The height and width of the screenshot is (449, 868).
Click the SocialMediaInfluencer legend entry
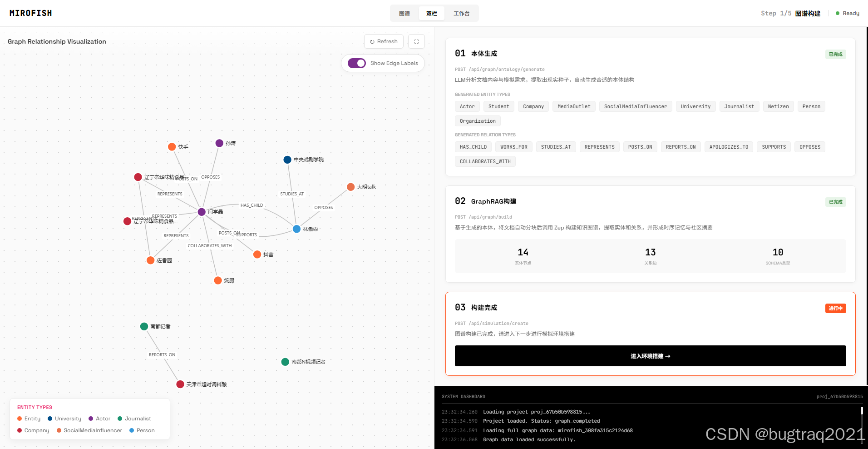(x=89, y=430)
